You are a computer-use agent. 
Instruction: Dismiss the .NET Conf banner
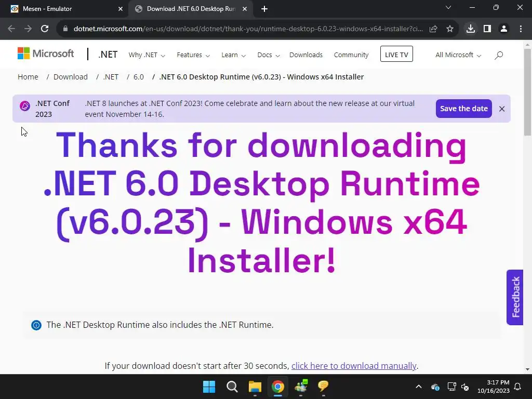502,109
